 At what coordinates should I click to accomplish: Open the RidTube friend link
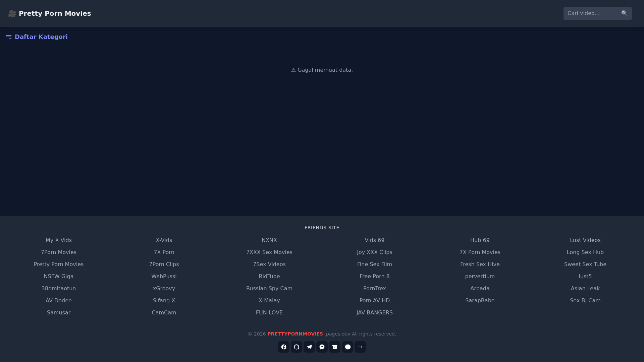[x=269, y=277]
